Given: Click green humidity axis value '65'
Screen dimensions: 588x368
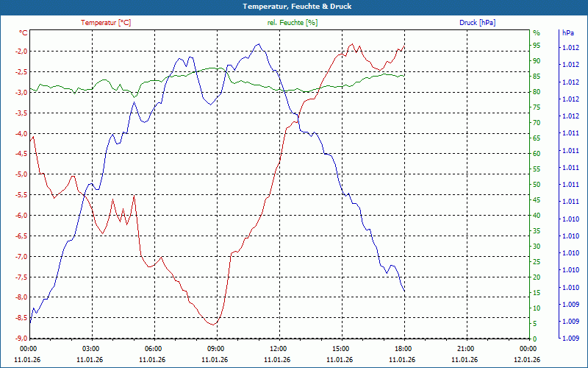Looking at the screenshot, I should click(x=537, y=138).
